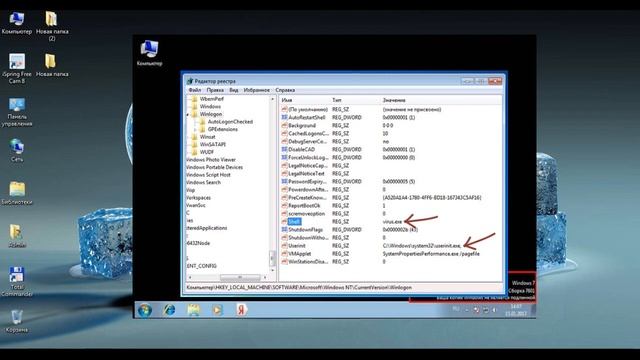Click the icon of the ShutdownFlags value
This screenshot has height=360, width=640.
[284, 229]
